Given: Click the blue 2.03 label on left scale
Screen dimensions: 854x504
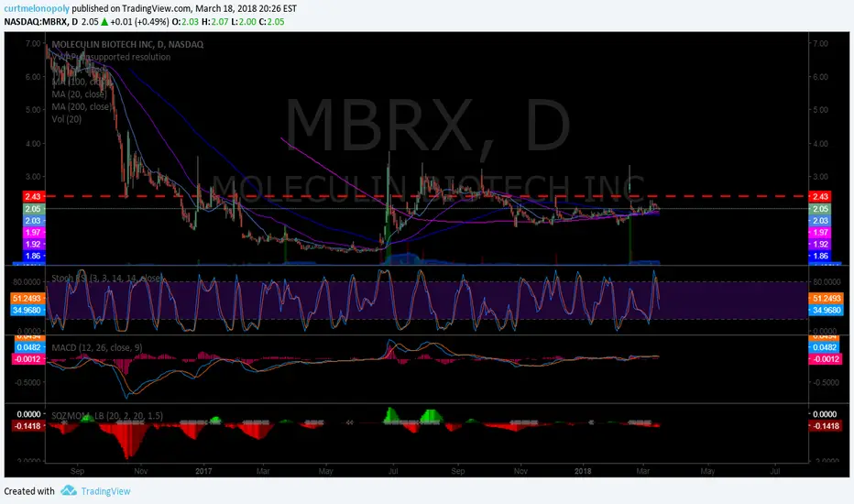Looking at the screenshot, I should click(x=33, y=221).
